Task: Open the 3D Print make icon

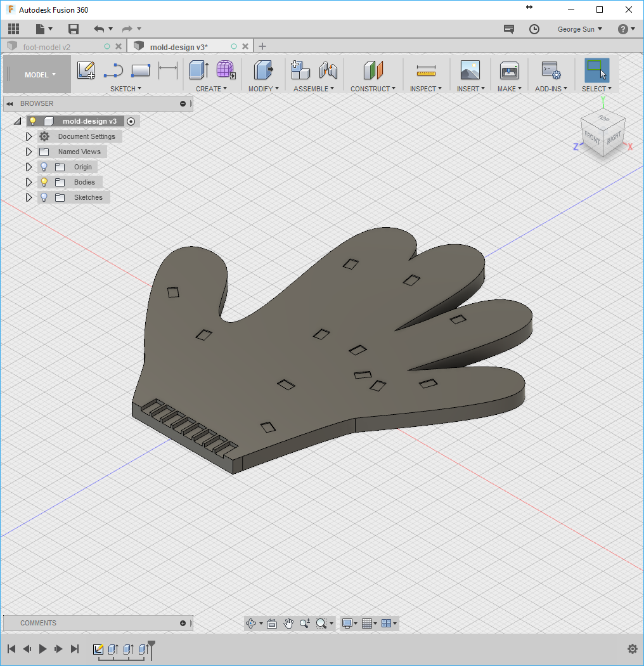Action: pos(509,70)
